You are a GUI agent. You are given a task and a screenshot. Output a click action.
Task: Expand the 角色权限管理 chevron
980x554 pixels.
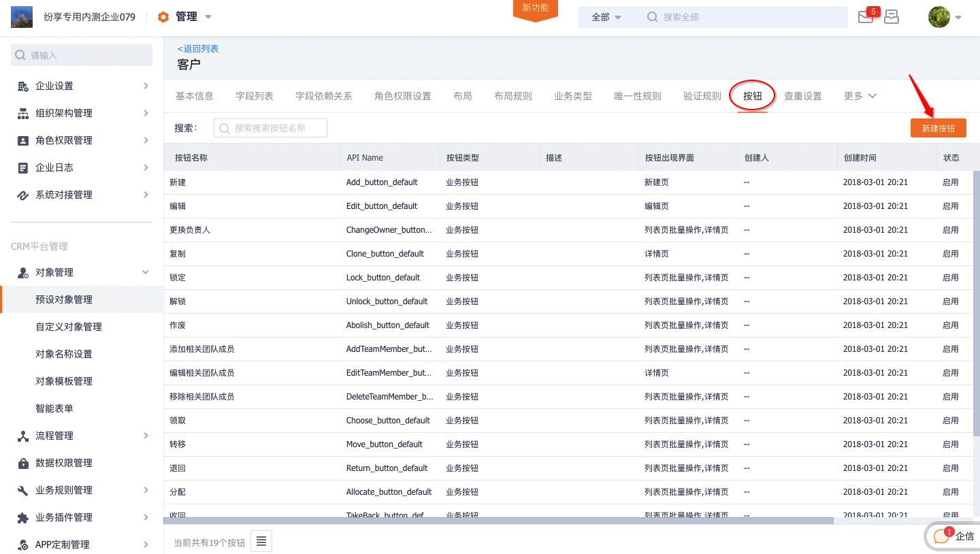(146, 140)
